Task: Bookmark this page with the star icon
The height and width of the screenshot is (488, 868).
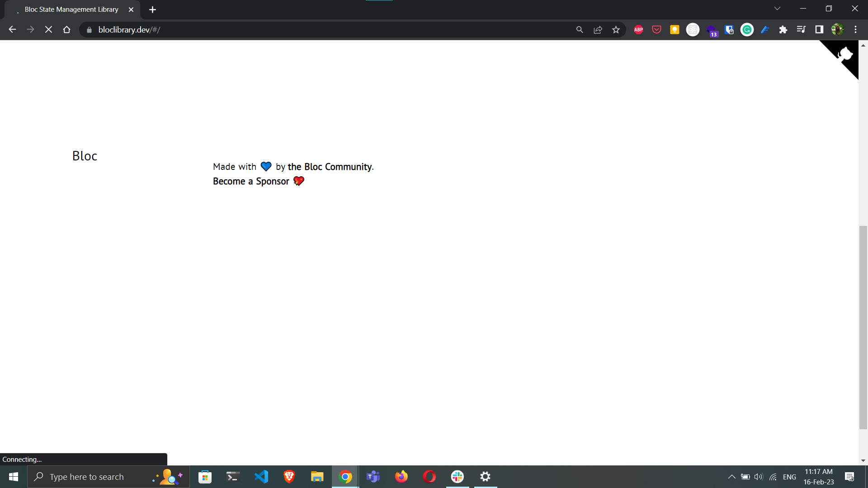Action: [616, 29]
